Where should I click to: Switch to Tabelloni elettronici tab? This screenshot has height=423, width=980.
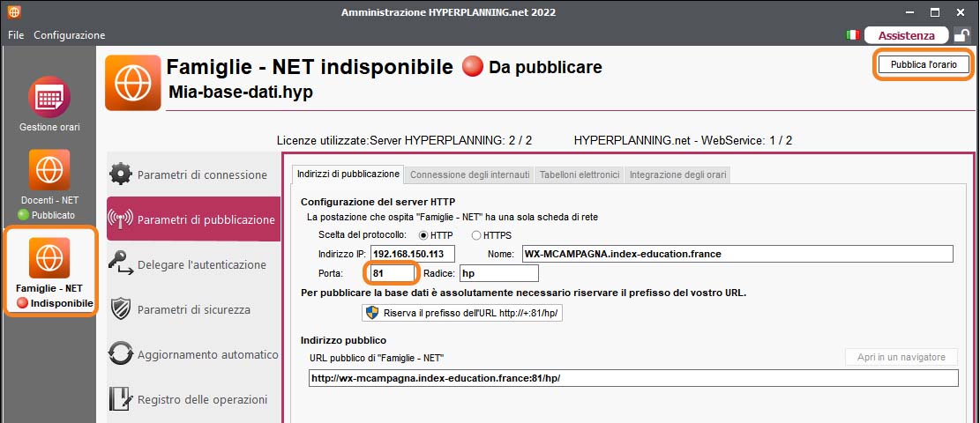pos(580,175)
